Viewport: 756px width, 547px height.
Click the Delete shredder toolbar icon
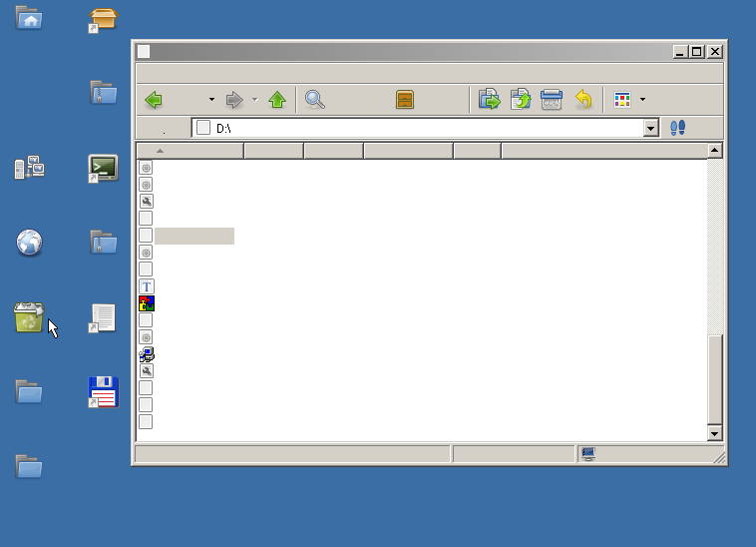552,100
